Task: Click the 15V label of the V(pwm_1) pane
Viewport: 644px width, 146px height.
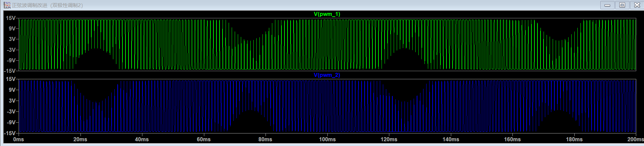Action: 10,18
